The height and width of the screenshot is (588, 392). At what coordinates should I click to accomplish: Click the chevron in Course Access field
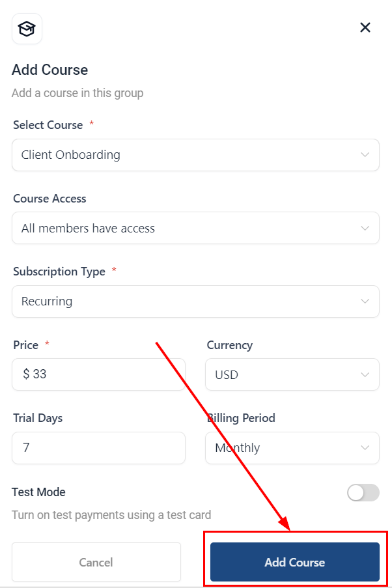coord(365,228)
